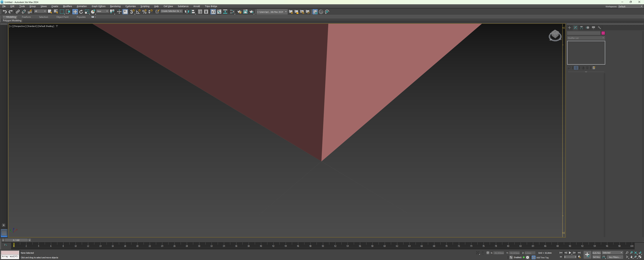Switch to the Freeform ribbon tab

[26, 17]
